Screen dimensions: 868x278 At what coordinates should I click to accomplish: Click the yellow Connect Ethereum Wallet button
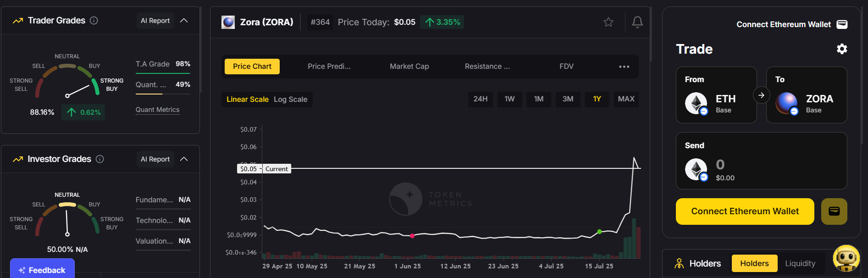pyautogui.click(x=745, y=211)
